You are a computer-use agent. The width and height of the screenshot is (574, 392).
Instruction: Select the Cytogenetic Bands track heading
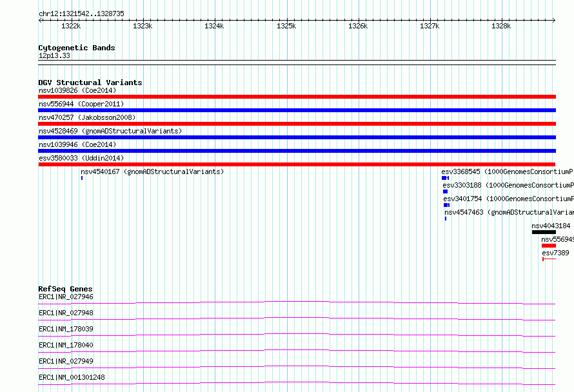pos(77,48)
